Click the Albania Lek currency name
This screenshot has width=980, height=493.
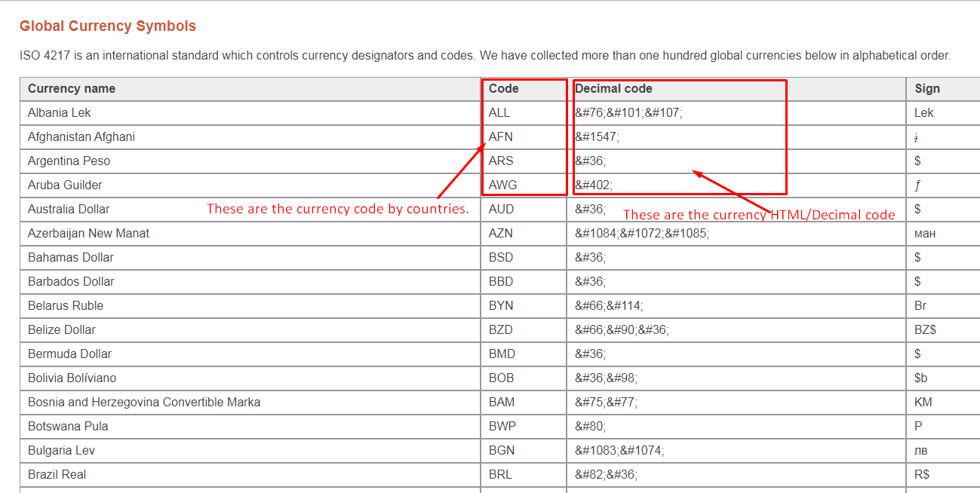(59, 113)
